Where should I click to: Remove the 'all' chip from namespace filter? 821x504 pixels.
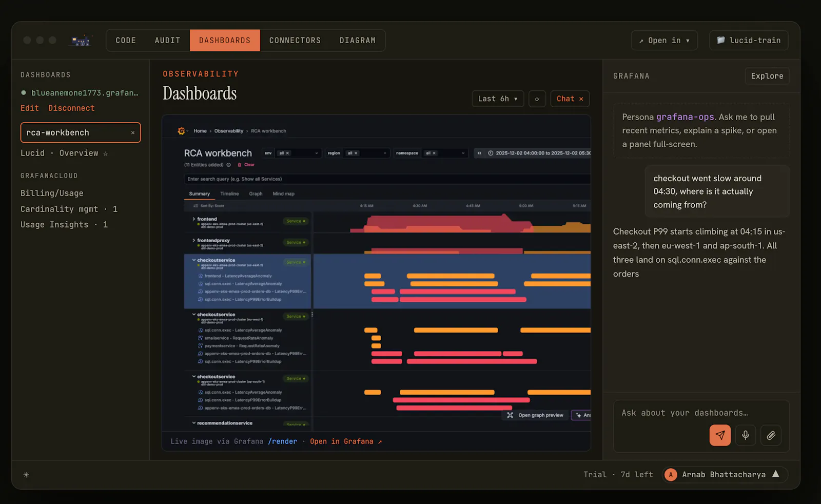pos(434,153)
